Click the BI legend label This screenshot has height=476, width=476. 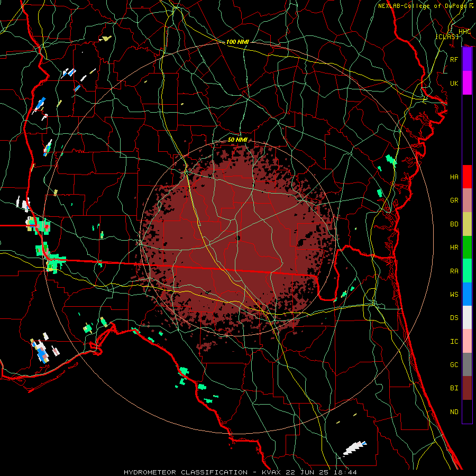click(x=454, y=388)
